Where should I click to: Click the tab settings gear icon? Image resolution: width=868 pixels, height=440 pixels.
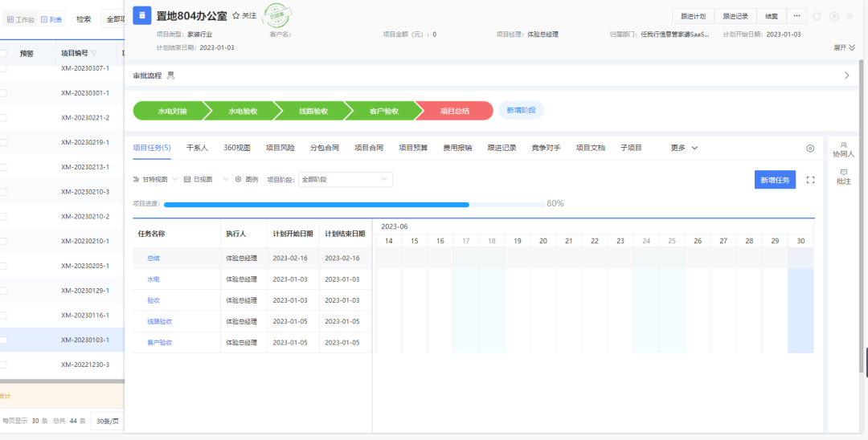coord(810,149)
